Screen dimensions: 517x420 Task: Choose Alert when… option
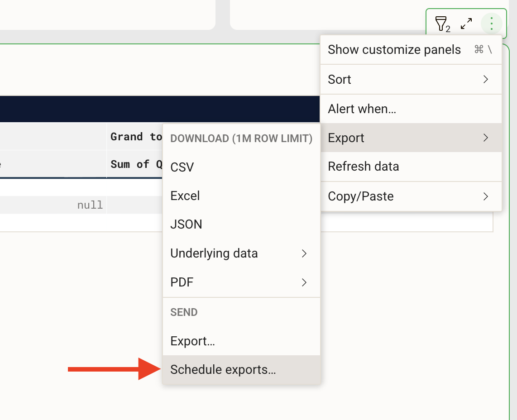tap(411, 109)
